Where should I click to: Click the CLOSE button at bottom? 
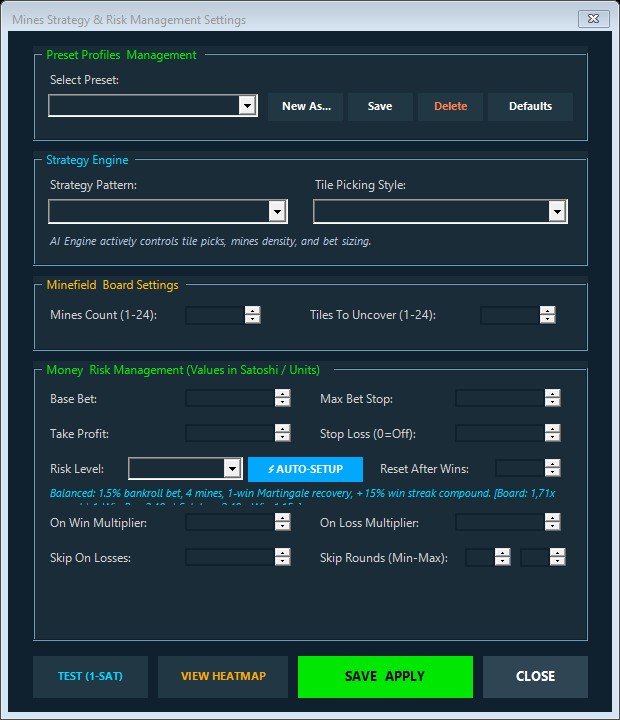pos(535,676)
